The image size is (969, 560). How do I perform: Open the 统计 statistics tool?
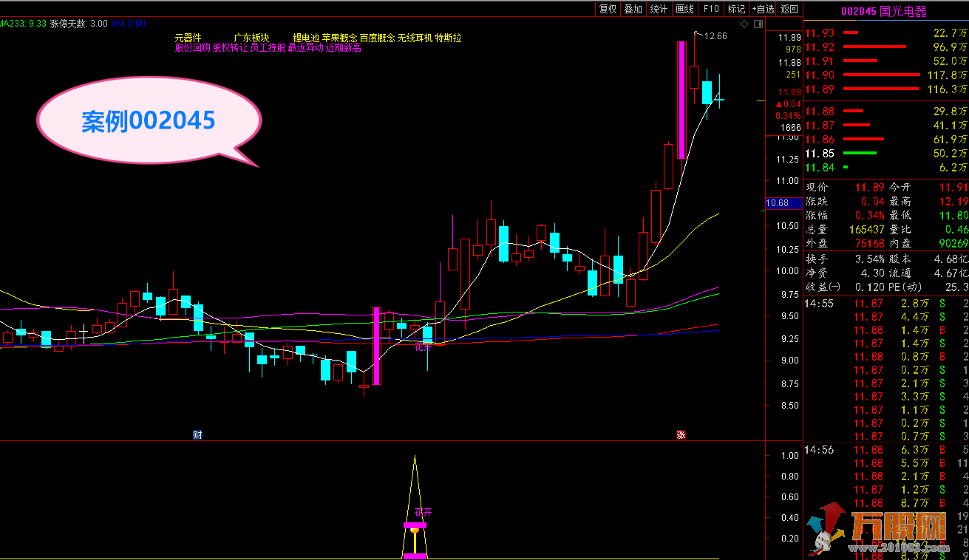pyautogui.click(x=659, y=9)
